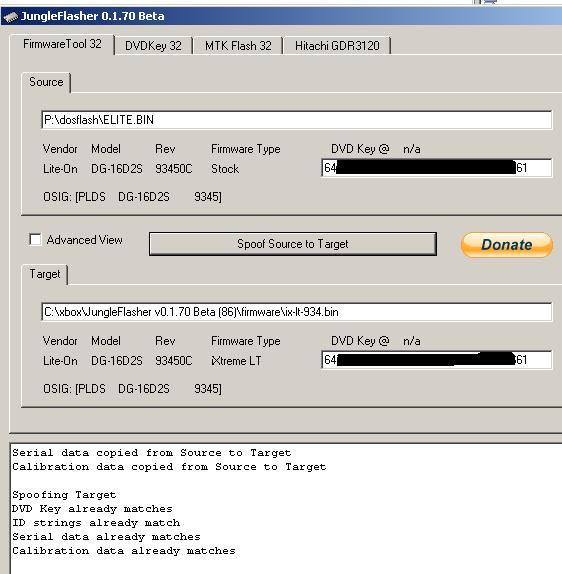
Task: Select the Target tab
Action: [45, 274]
